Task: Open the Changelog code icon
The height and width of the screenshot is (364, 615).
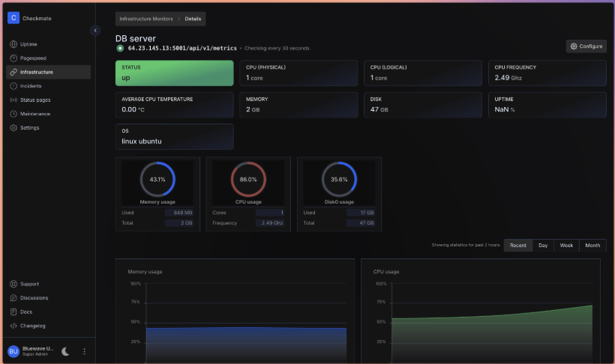Action: [x=13, y=326]
